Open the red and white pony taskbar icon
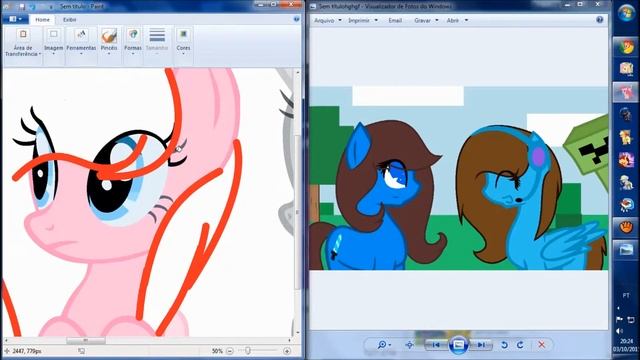Image resolution: width=640 pixels, height=360 pixels. pos(626,204)
